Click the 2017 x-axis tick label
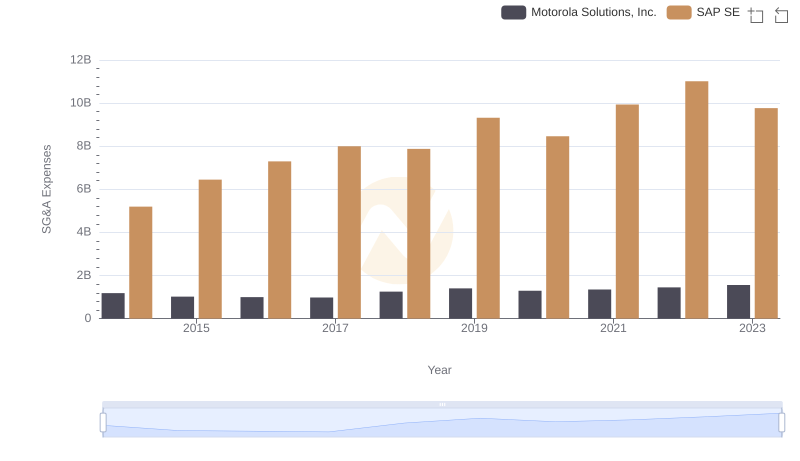The width and height of the screenshot is (800, 461). pos(335,328)
